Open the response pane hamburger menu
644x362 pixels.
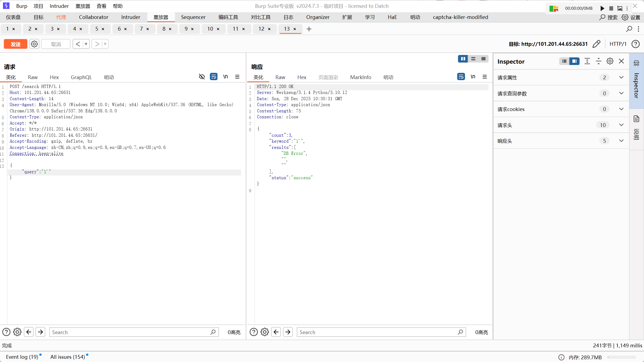[485, 77]
